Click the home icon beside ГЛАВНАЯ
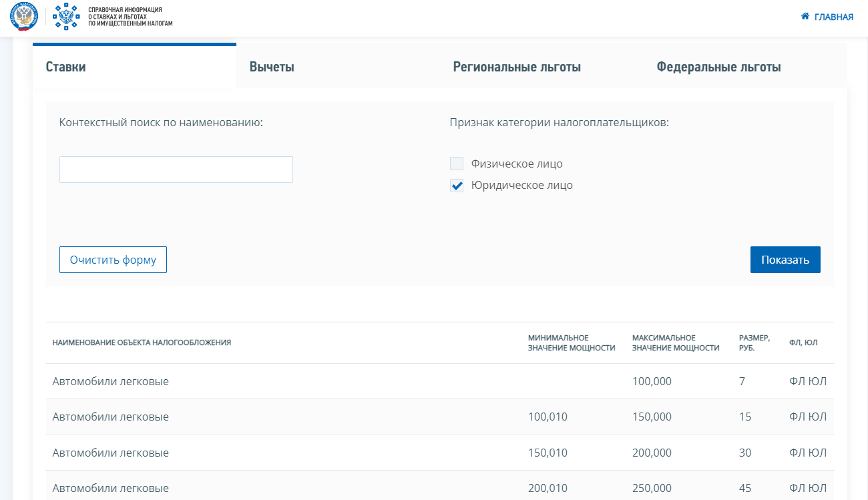The image size is (868, 500). (804, 16)
